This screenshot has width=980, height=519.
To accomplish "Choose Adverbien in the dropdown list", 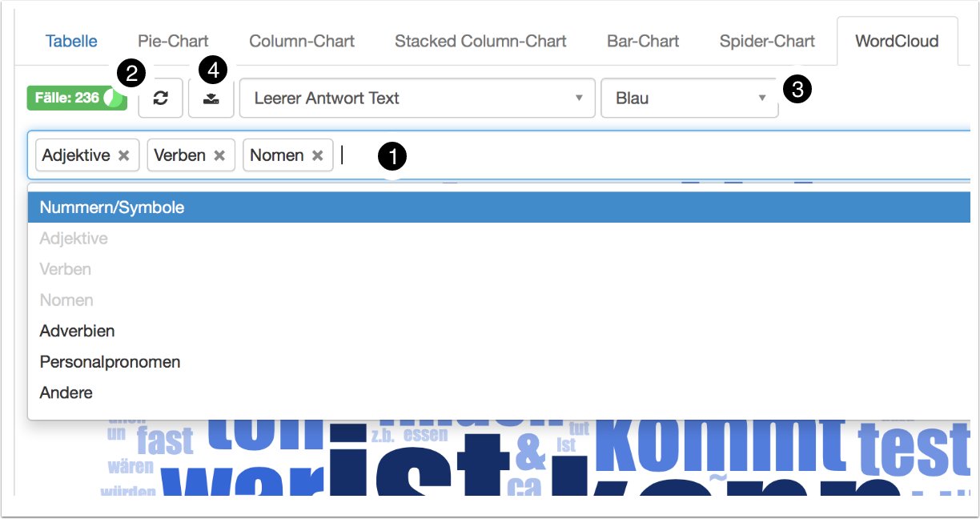I will (77, 331).
